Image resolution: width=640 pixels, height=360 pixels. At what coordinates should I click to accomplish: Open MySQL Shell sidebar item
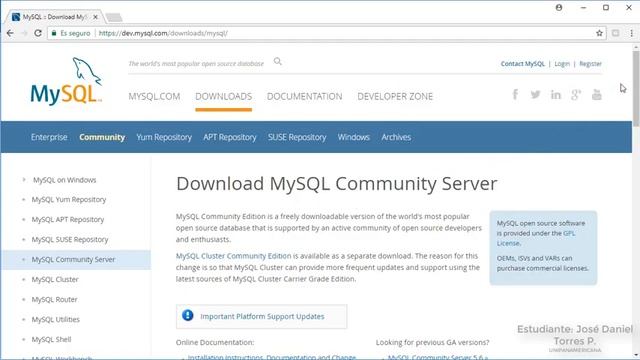(51, 340)
